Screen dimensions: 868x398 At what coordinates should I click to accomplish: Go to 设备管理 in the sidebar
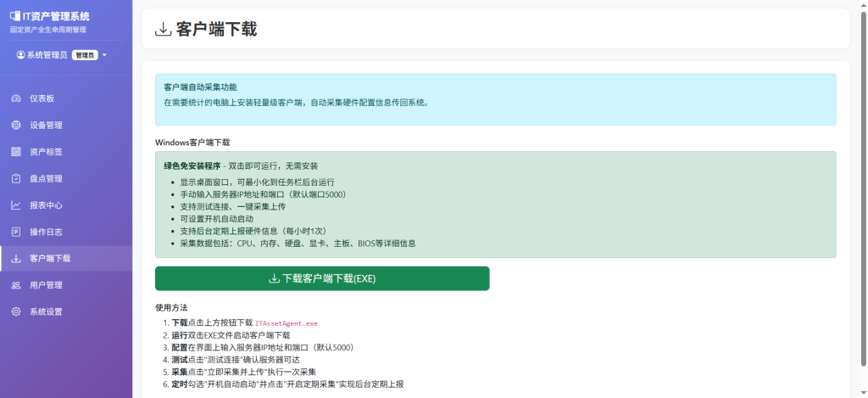click(66, 126)
